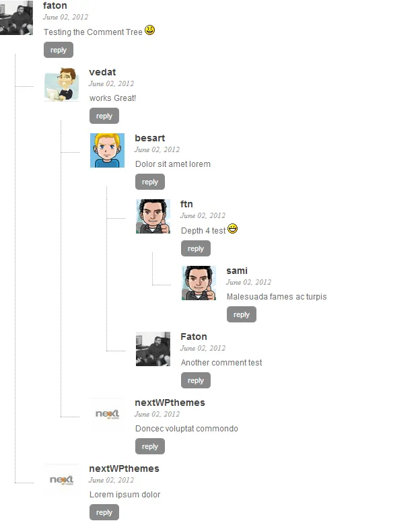
Task: Open the sami author name link
Action: click(237, 271)
